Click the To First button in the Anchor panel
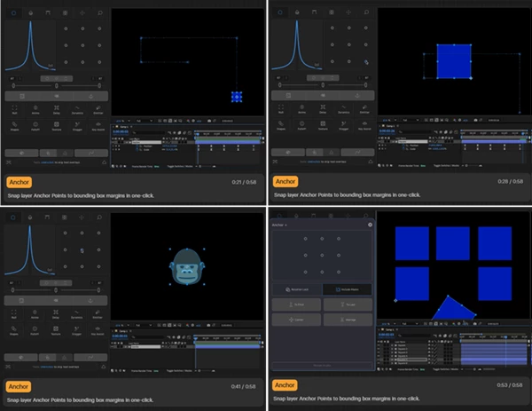The height and width of the screenshot is (411, 532). tap(296, 304)
